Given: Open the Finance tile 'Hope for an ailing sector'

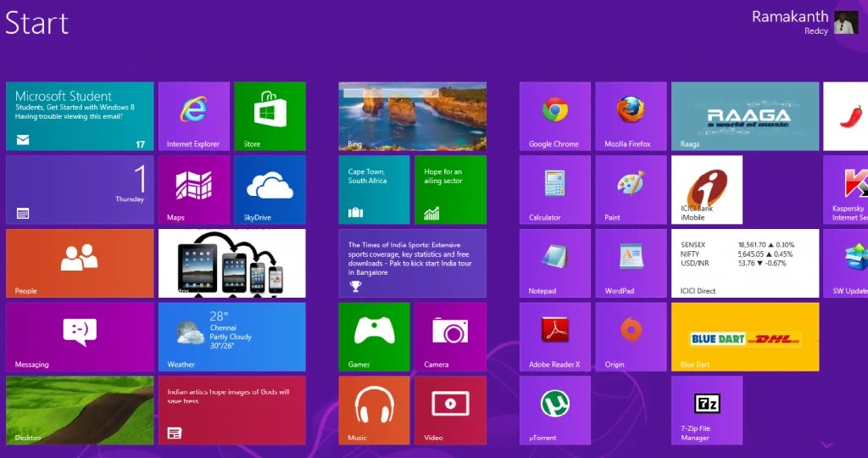Looking at the screenshot, I should click(x=451, y=189).
